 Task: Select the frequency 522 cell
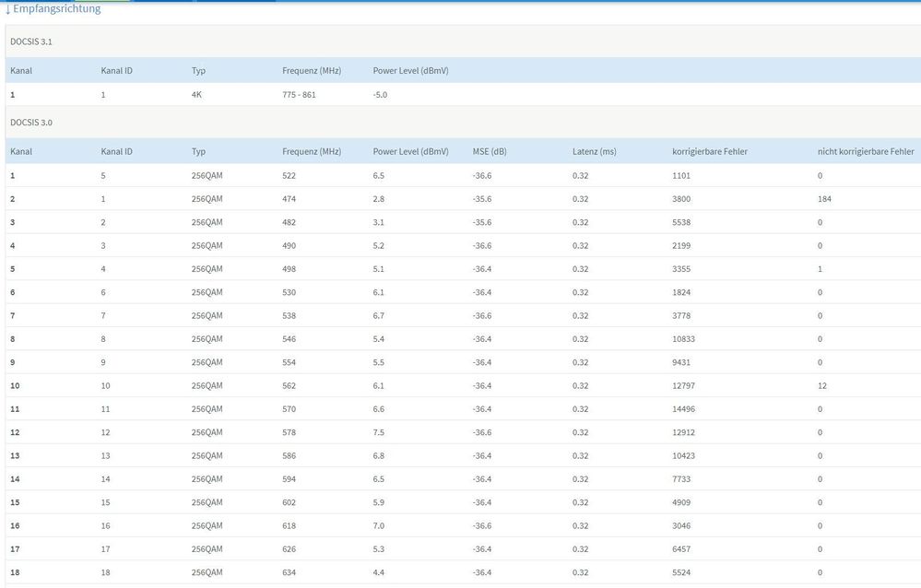point(290,175)
